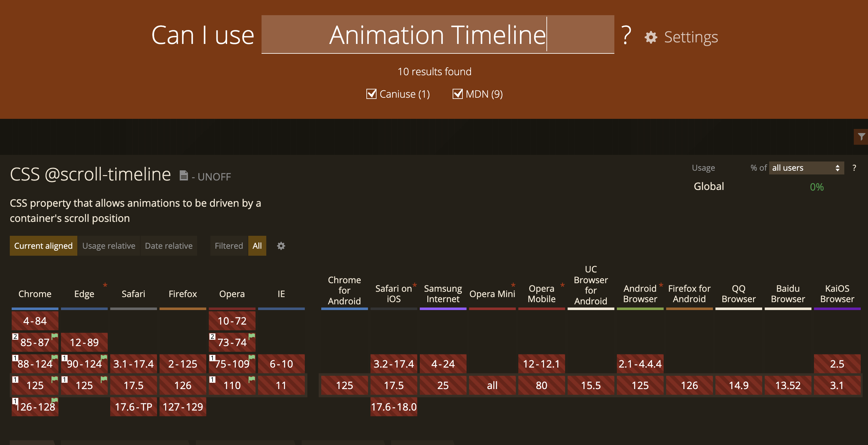Click the flag icon on Chrome 125 cell

(54, 380)
